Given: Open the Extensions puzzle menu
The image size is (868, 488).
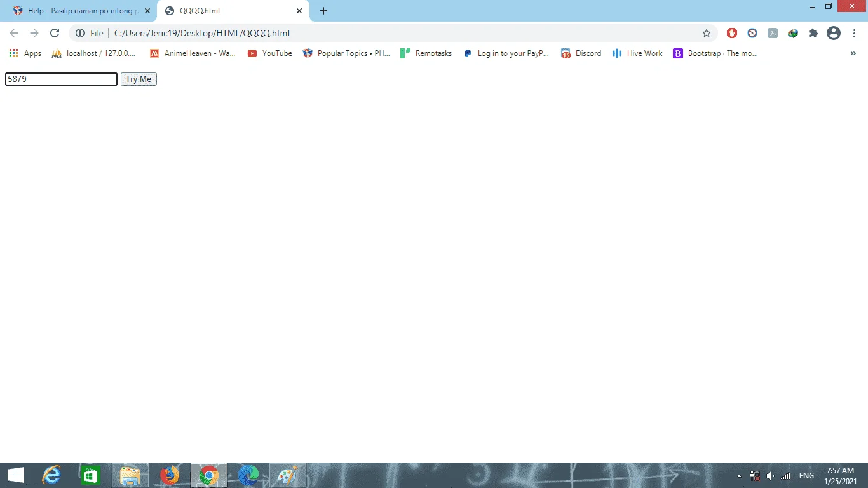Looking at the screenshot, I should [x=813, y=33].
